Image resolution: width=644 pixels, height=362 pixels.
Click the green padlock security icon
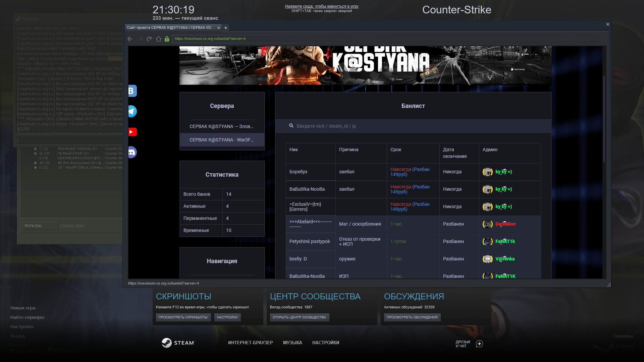pyautogui.click(x=167, y=39)
